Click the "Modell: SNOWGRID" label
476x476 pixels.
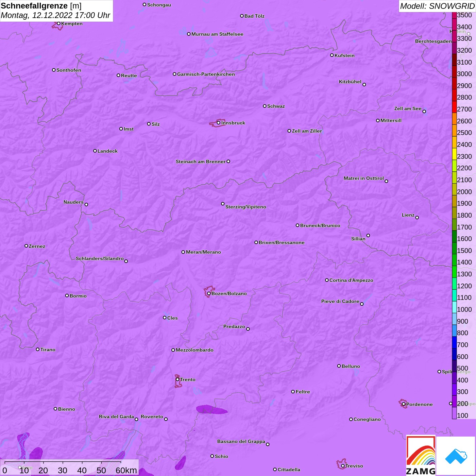tap(437, 6)
